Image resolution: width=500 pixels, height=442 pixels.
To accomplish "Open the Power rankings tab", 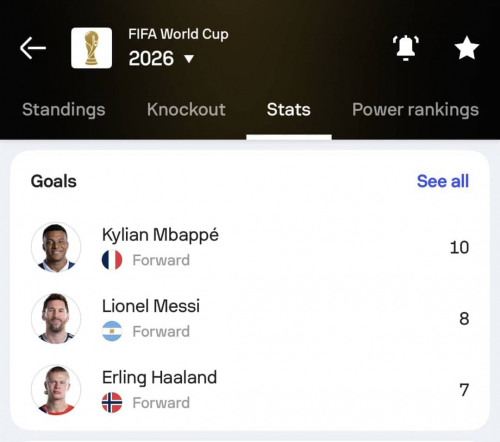I will 415,110.
